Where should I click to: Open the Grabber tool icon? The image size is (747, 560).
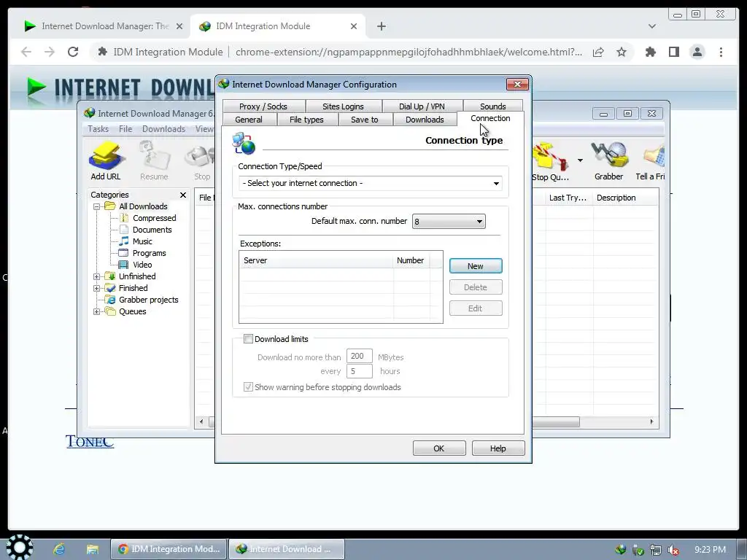(608, 161)
